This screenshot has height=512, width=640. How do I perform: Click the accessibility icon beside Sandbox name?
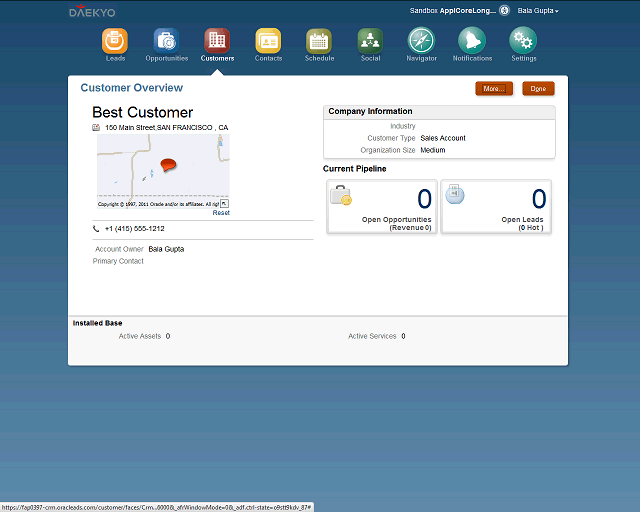pos(504,11)
